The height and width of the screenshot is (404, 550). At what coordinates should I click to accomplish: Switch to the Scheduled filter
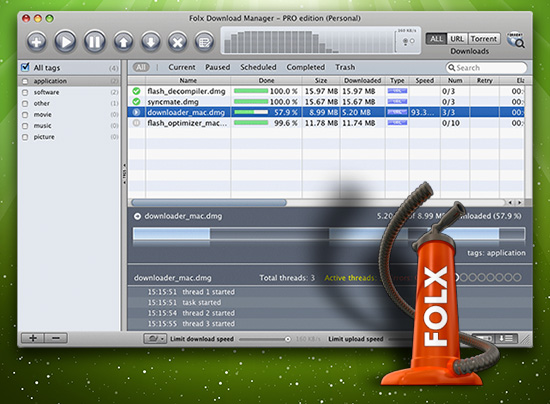[x=258, y=67]
